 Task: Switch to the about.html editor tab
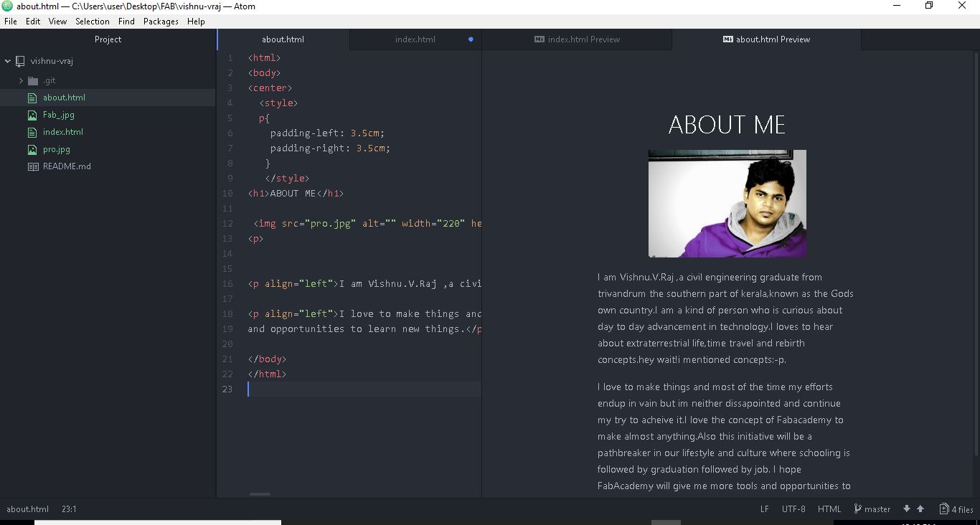283,39
